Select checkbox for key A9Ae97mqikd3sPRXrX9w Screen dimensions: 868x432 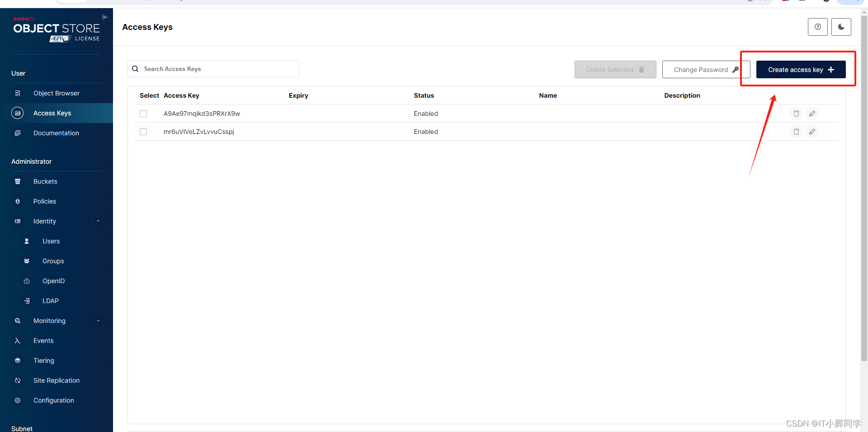point(143,114)
